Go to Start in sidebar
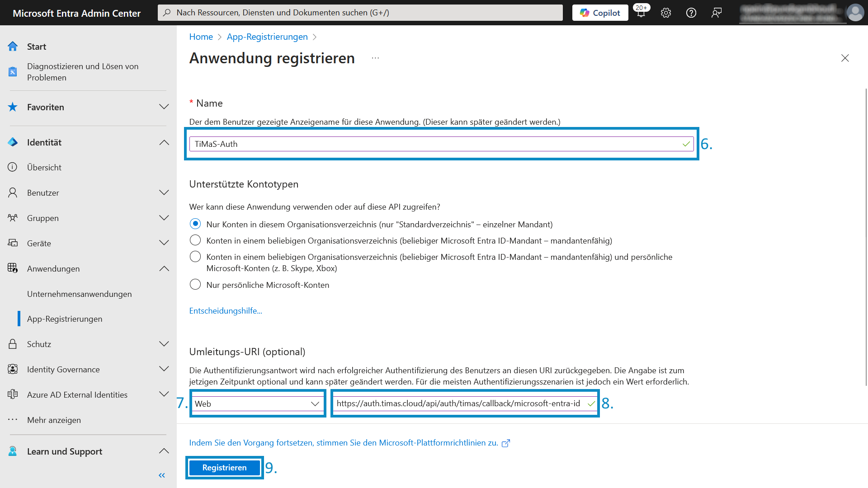Viewport: 868px width, 488px height. [37, 46]
